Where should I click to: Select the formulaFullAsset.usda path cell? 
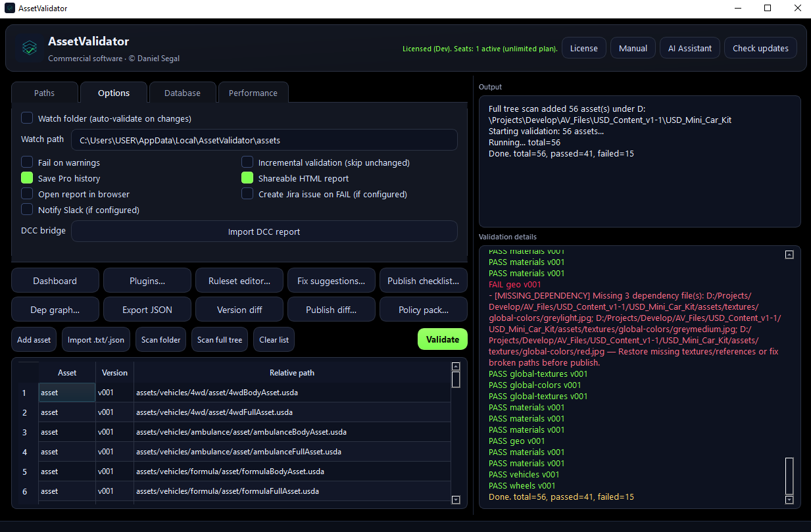click(x=292, y=491)
